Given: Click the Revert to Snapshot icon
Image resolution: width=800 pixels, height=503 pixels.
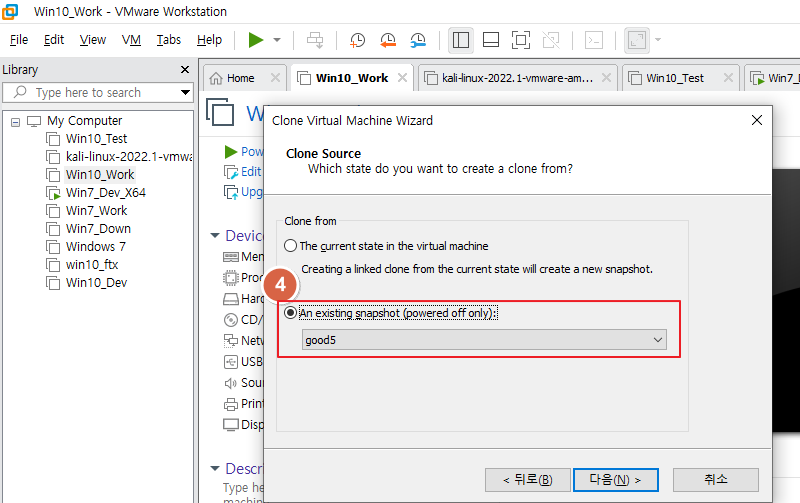Looking at the screenshot, I should coord(388,40).
